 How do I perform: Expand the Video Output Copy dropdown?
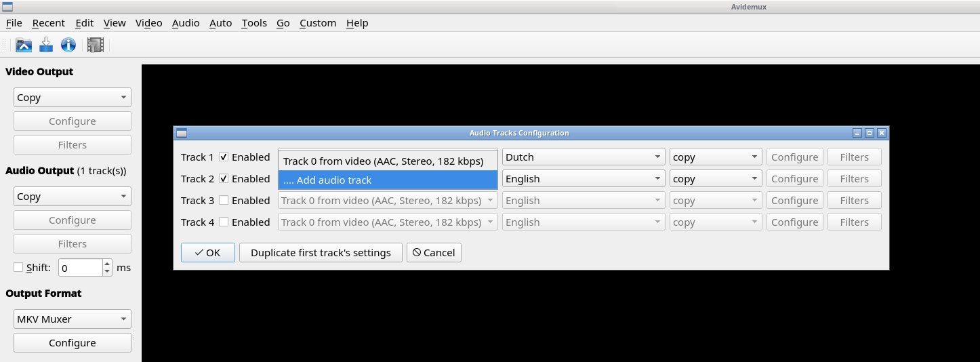(73, 98)
